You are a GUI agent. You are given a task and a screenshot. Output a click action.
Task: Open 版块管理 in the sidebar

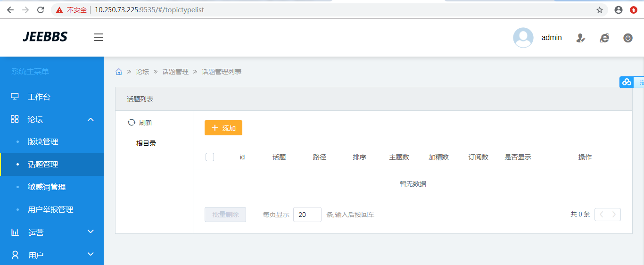click(52, 142)
